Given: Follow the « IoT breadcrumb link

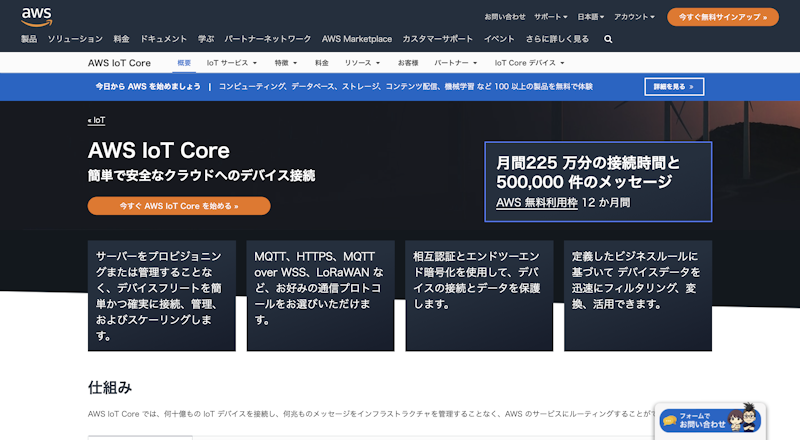Looking at the screenshot, I should point(97,120).
